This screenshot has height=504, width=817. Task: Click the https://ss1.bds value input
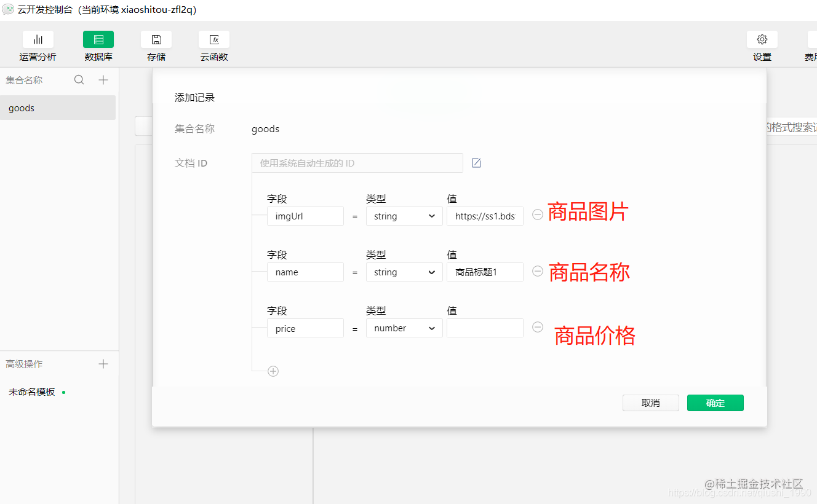tap(485, 216)
